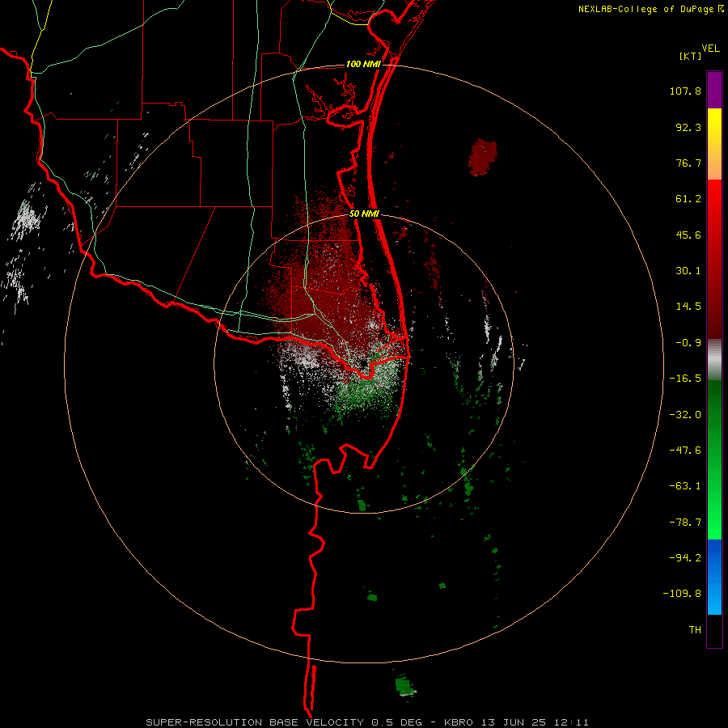Click the 100 NMI range ring label
Viewport: 728px width, 728px height.
click(363, 64)
